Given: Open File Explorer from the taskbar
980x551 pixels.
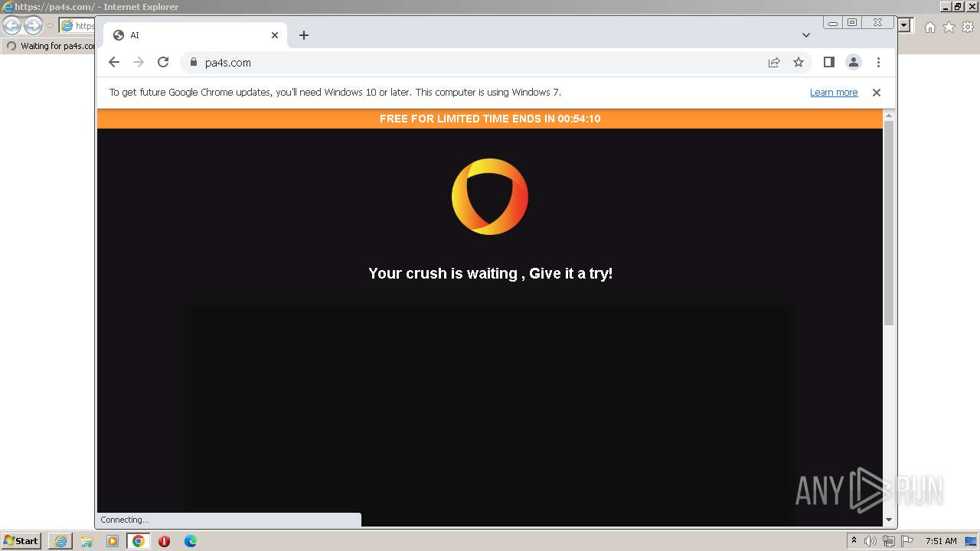Looking at the screenshot, I should click(87, 541).
